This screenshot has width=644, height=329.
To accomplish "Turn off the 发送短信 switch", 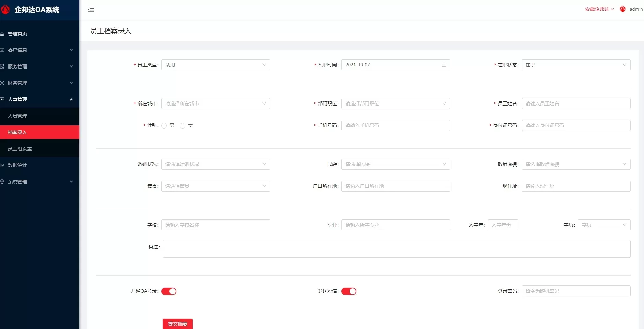I will pos(349,291).
